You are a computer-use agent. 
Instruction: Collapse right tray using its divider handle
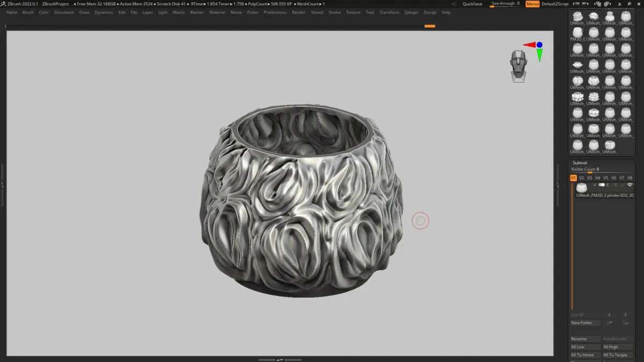tap(558, 184)
